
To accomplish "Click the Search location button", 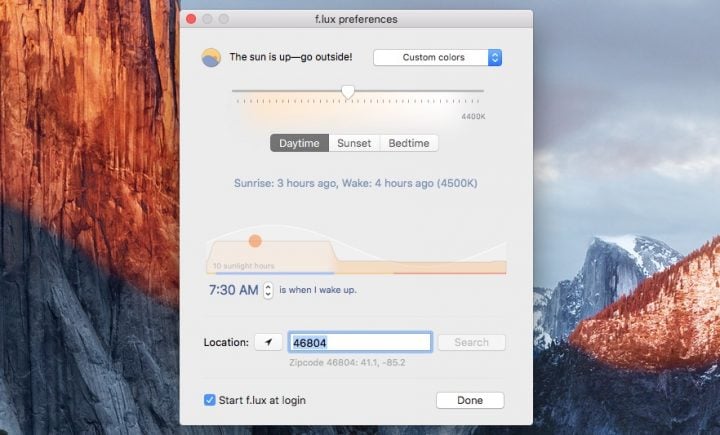I will [471, 342].
